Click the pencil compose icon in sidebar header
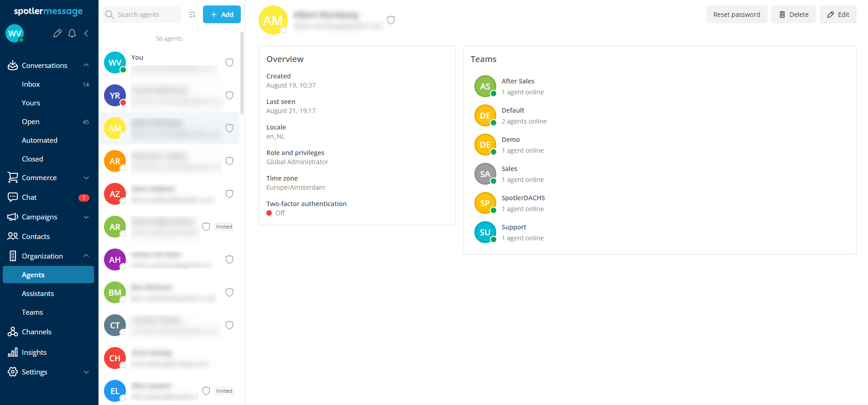Image resolution: width=868 pixels, height=405 pixels. click(x=57, y=33)
